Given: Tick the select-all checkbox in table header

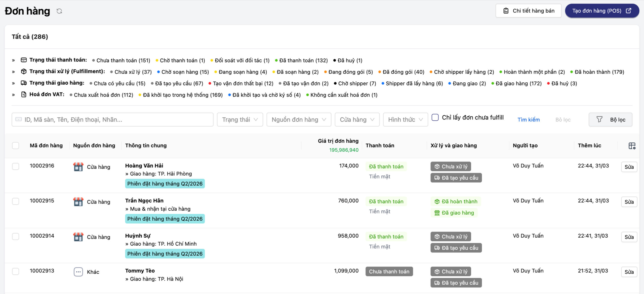Looking at the screenshot, I should (16, 146).
